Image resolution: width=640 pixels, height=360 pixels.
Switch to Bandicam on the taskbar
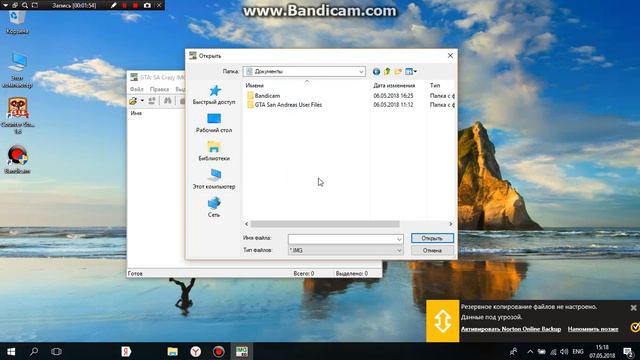(x=218, y=351)
